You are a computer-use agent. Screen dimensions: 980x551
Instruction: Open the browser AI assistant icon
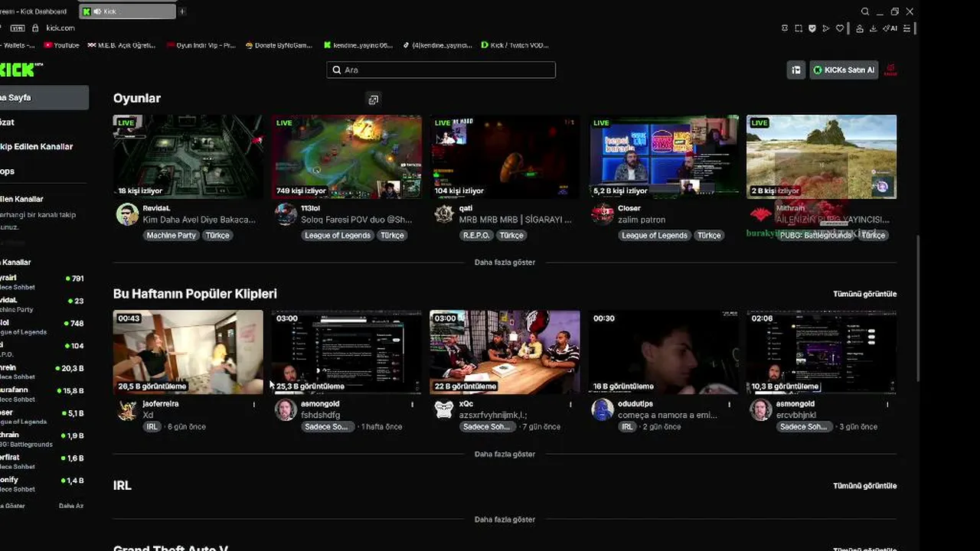[890, 28]
